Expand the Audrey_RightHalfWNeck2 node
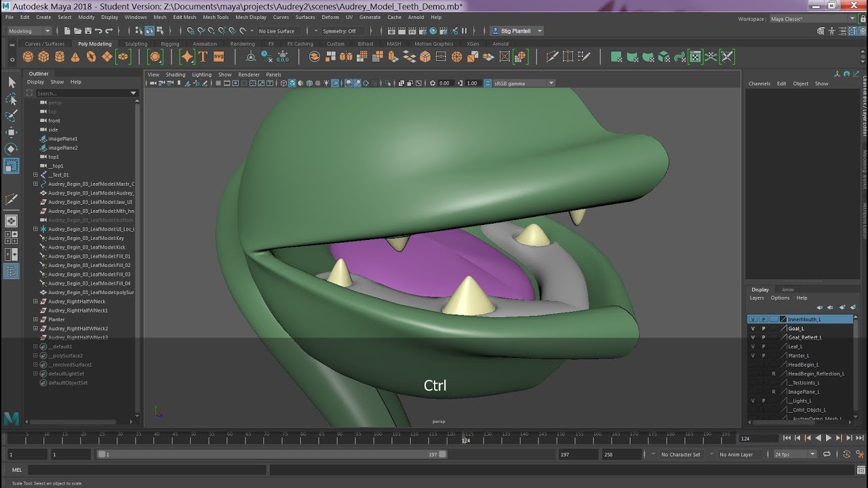Viewport: 868px width, 488px height. (x=35, y=328)
